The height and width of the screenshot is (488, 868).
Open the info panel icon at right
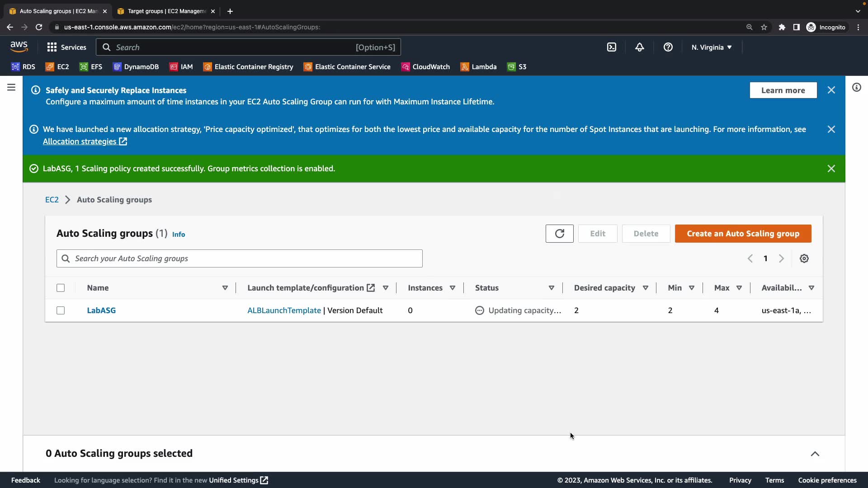click(856, 87)
